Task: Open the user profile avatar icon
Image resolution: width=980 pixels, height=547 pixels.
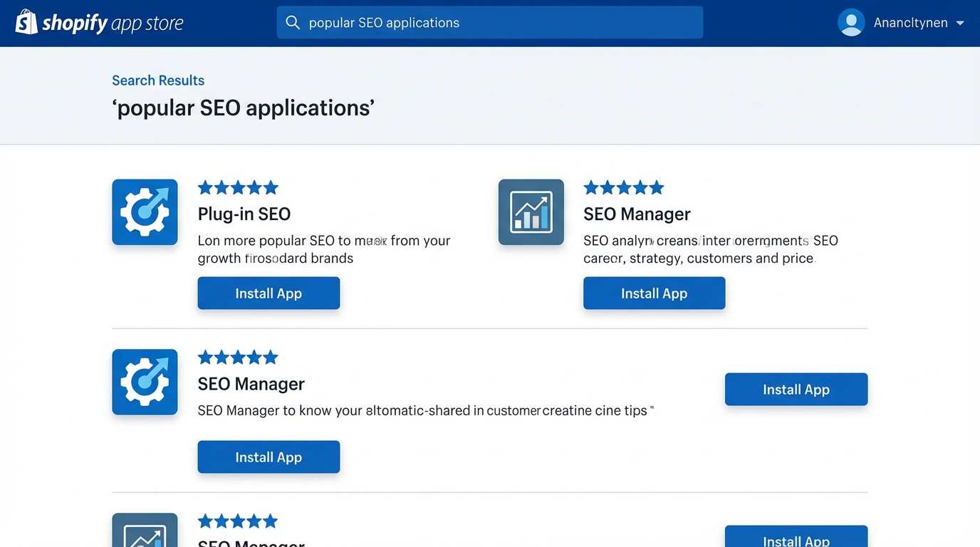Action: (x=852, y=22)
